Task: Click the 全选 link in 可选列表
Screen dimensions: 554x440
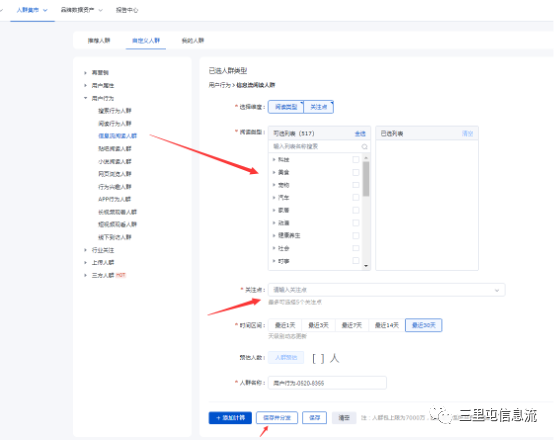Action: pyautogui.click(x=360, y=134)
